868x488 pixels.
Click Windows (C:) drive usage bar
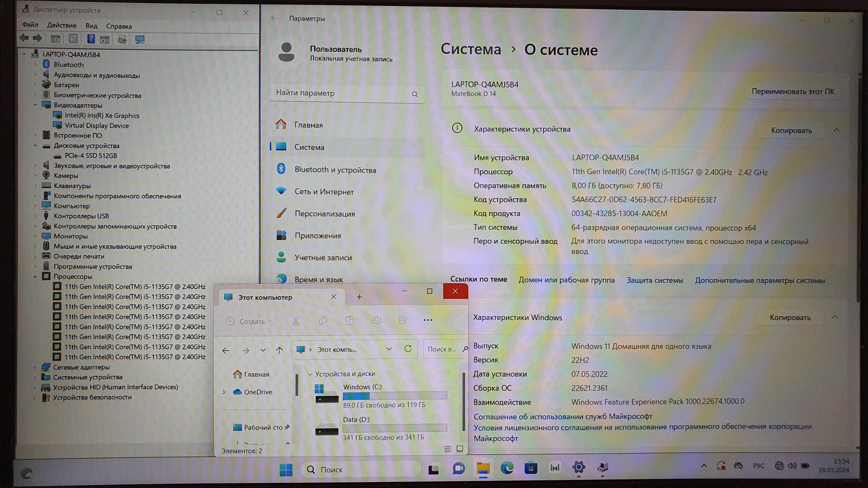tap(395, 396)
